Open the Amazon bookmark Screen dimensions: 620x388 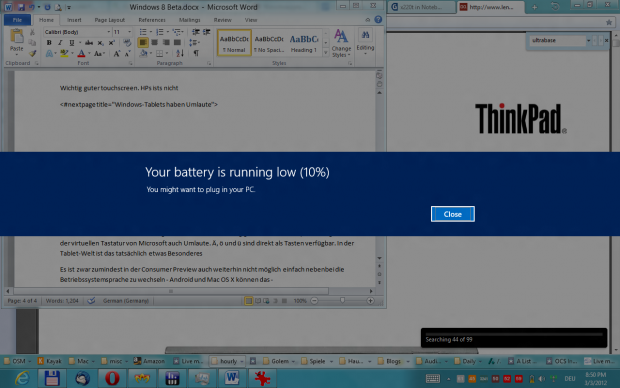click(149, 361)
